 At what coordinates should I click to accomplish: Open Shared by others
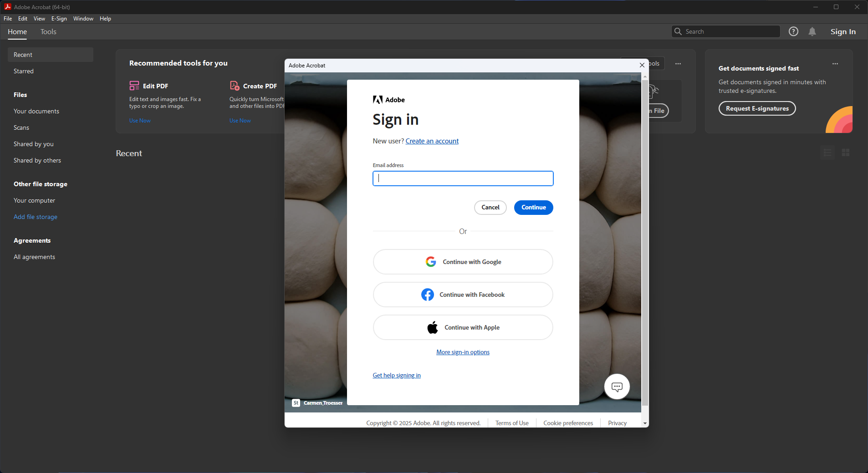click(37, 160)
